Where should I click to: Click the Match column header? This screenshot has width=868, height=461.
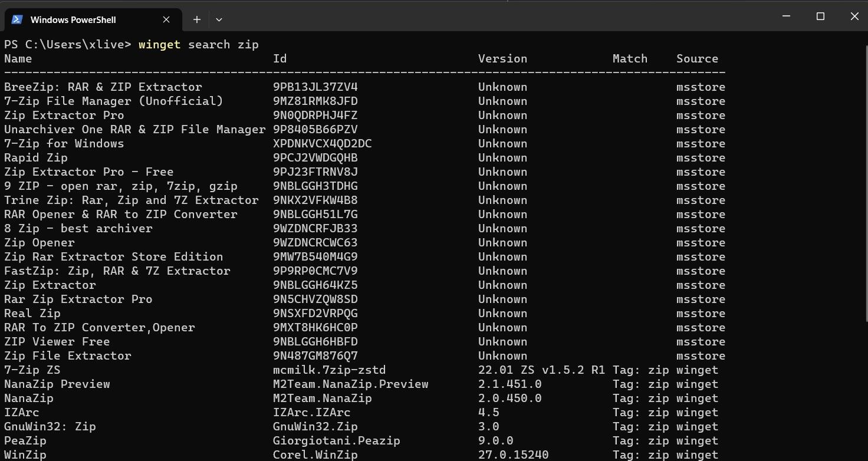click(629, 58)
